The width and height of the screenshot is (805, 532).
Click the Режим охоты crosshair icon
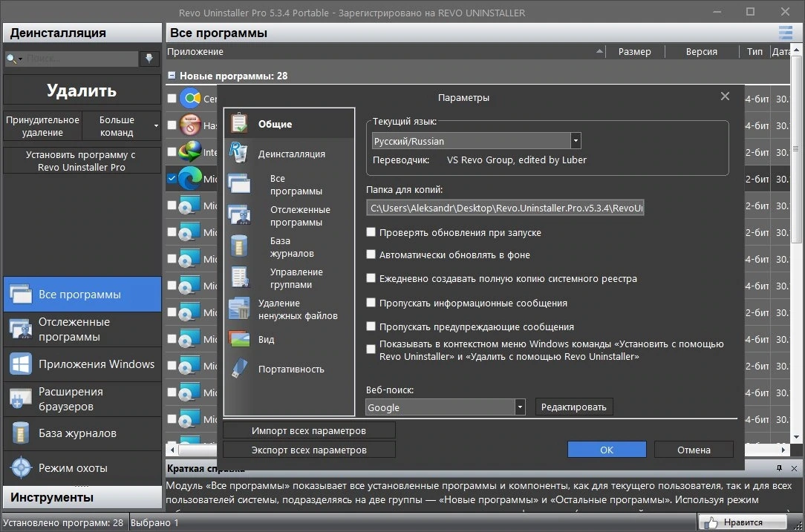click(x=21, y=467)
